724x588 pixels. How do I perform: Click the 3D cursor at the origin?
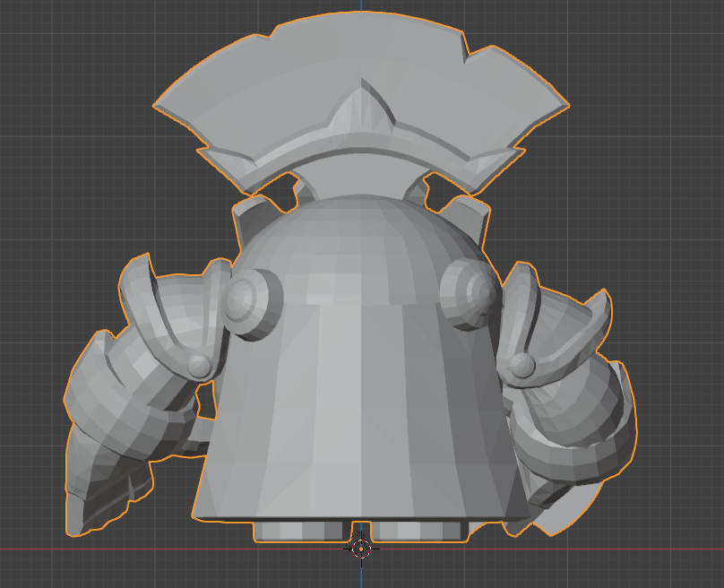(x=361, y=549)
